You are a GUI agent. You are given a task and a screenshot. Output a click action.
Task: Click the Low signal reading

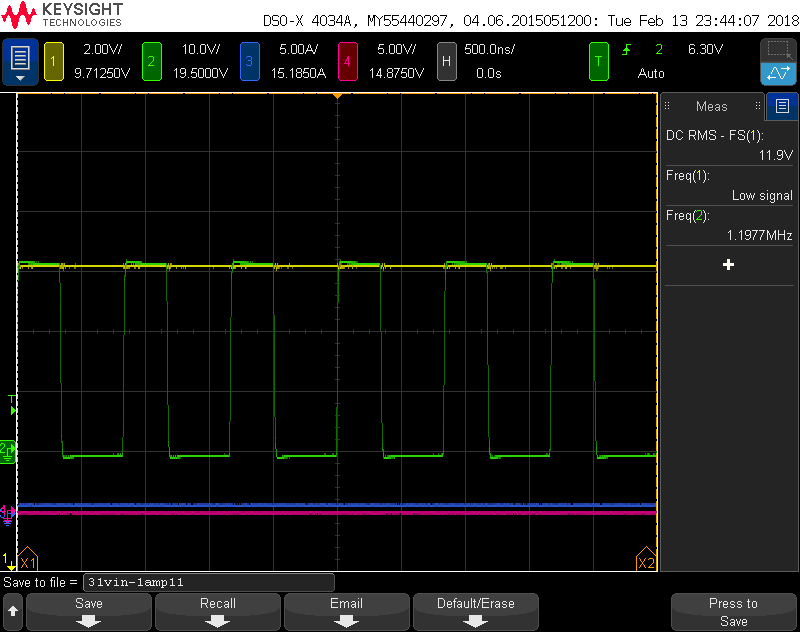762,195
